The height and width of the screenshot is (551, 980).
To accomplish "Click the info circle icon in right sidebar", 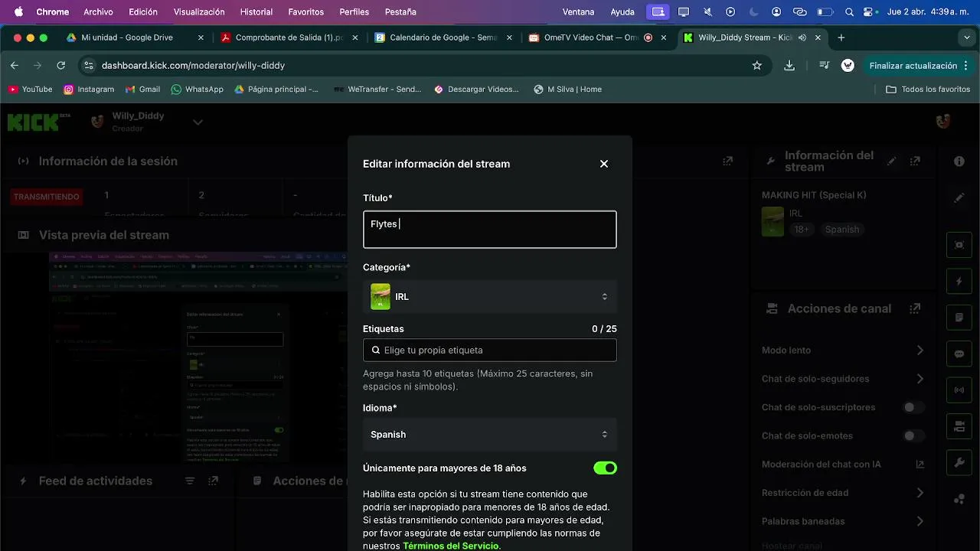I will pyautogui.click(x=959, y=161).
